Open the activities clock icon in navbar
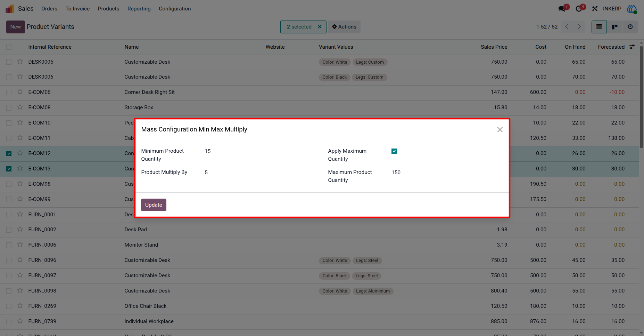 [x=579, y=9]
